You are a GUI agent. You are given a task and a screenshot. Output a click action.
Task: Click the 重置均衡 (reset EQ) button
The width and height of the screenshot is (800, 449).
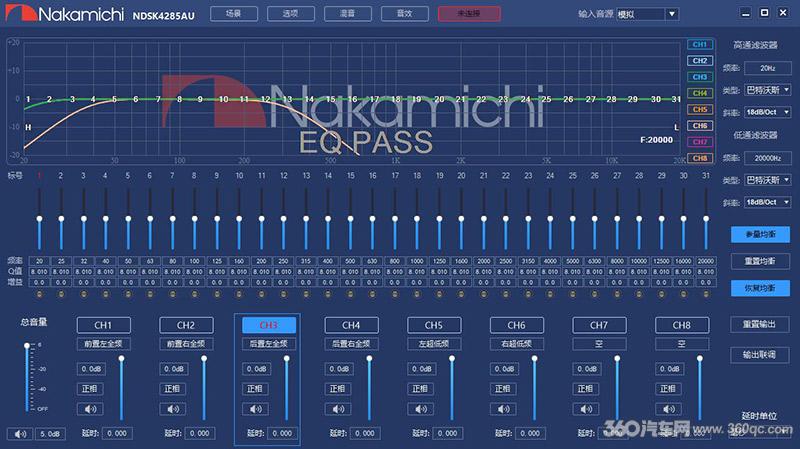760,261
